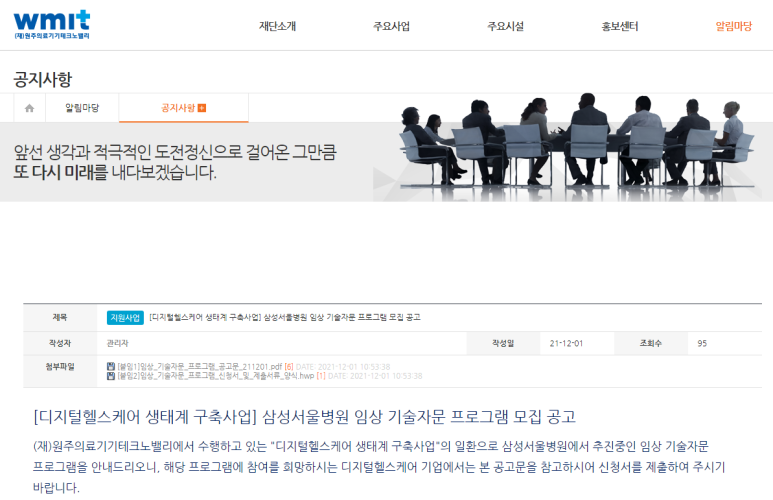This screenshot has height=500, width=773.
Task: Click the 첨부파일 row label
Action: (60, 366)
